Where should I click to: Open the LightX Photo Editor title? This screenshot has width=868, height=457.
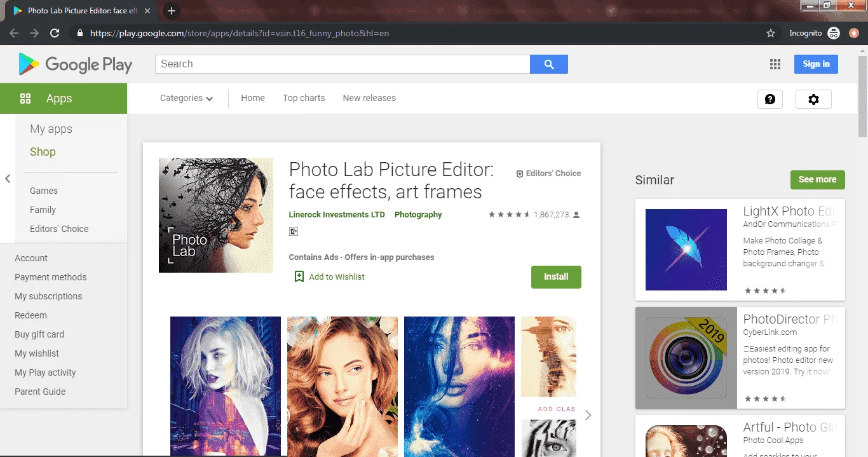pyautogui.click(x=789, y=211)
